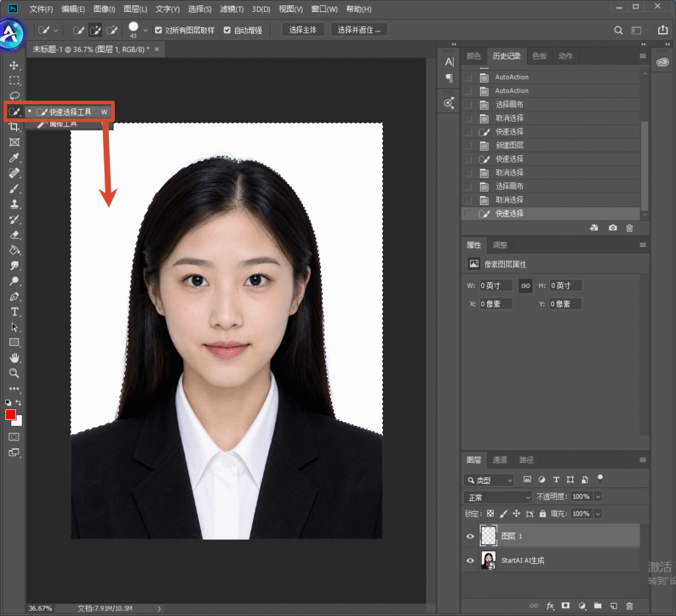Image resolution: width=676 pixels, height=616 pixels.
Task: Toggle layer filter on/off switch
Action: (600, 479)
